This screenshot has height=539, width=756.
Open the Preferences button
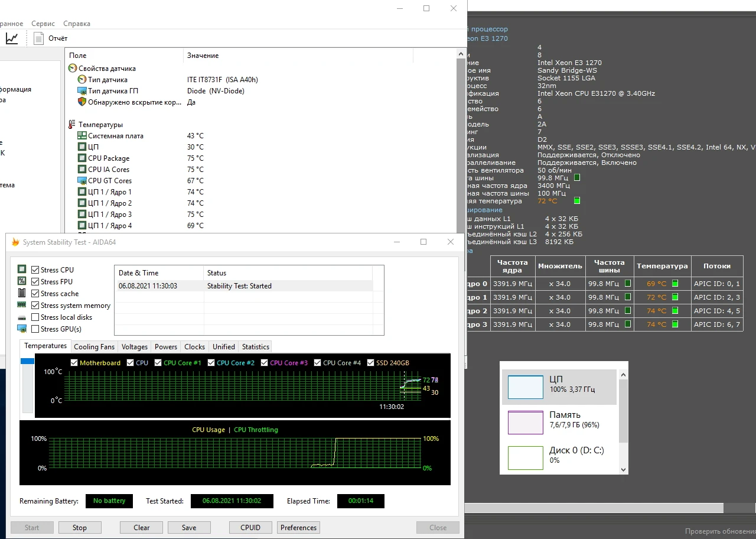(298, 528)
